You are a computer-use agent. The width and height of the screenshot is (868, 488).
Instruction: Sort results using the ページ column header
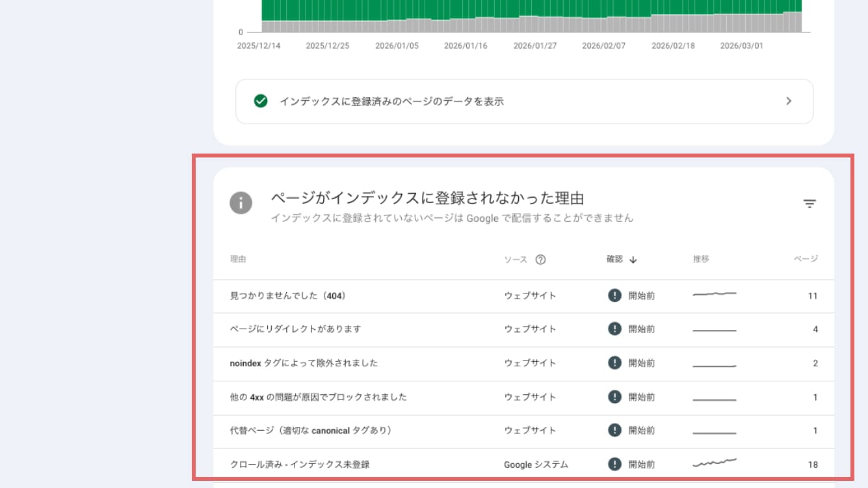[805, 259]
